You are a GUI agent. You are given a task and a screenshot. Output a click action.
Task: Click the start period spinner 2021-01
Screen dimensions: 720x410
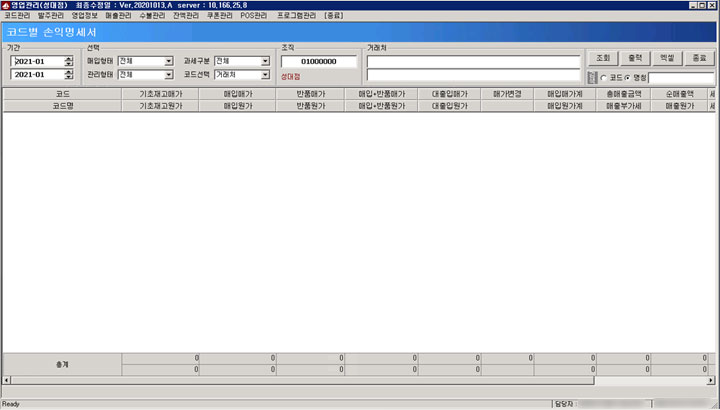click(x=69, y=61)
